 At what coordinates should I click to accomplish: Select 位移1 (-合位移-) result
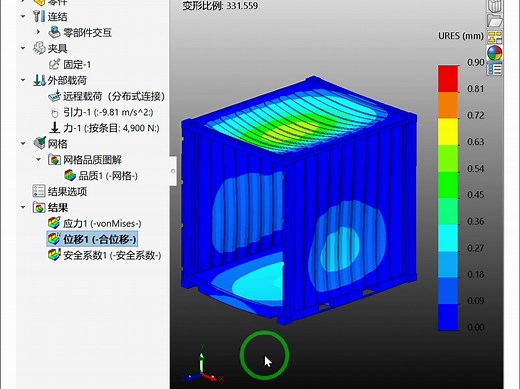(99, 239)
